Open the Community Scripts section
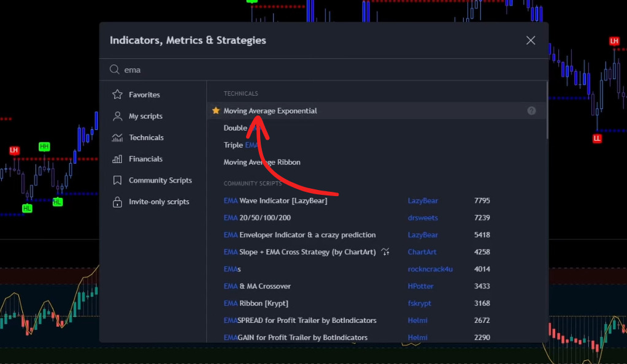Image resolution: width=627 pixels, height=364 pixels. click(160, 180)
